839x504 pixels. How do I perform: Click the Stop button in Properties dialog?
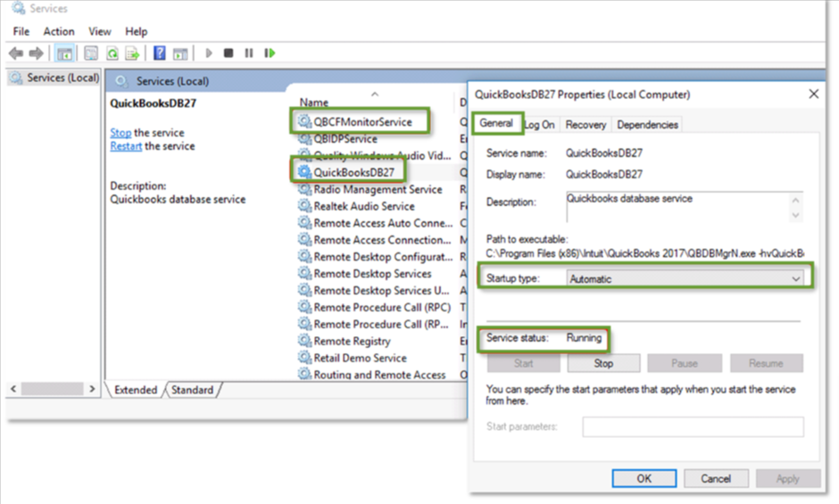point(603,363)
